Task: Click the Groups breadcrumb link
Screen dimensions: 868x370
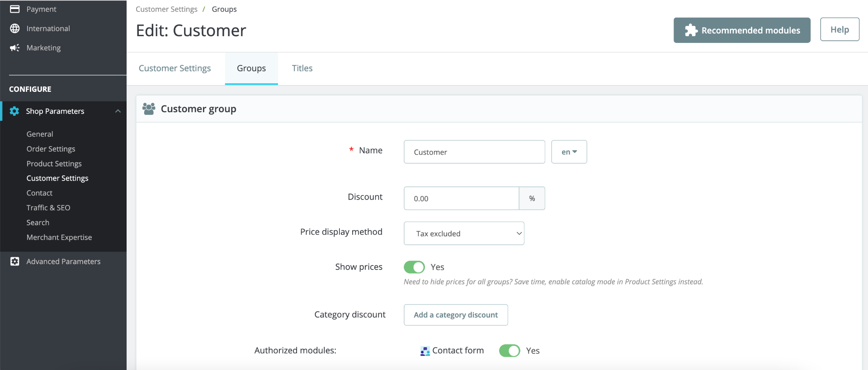Action: [x=224, y=9]
